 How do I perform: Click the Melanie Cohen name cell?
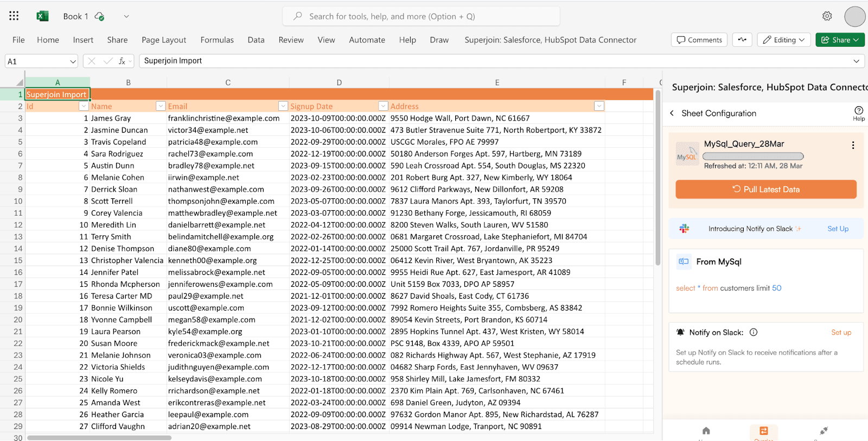[128, 177]
